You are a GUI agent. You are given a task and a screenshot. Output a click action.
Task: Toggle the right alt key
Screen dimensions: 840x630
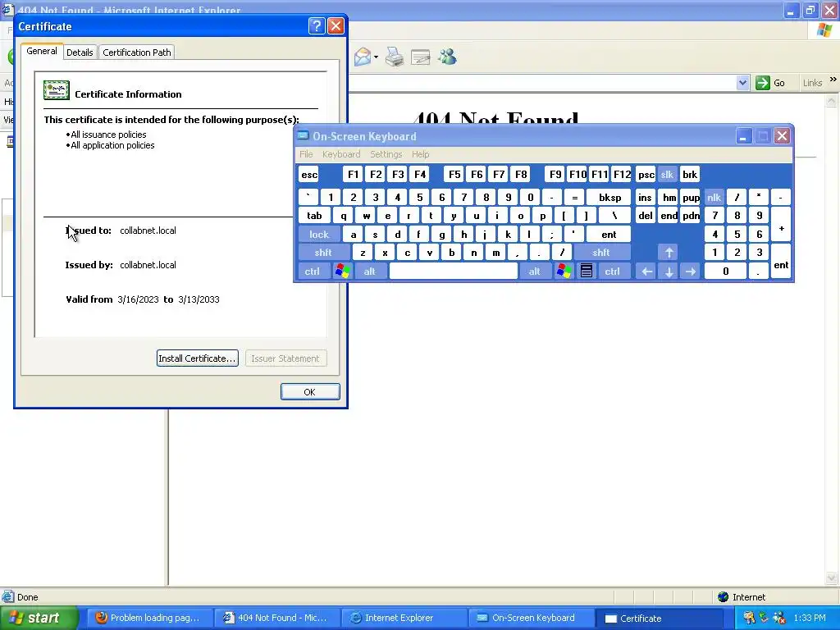[x=534, y=271]
